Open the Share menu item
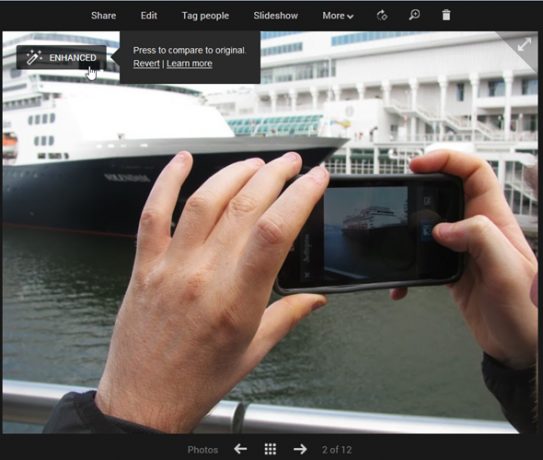Screen dimensions: 543x460 click(104, 16)
